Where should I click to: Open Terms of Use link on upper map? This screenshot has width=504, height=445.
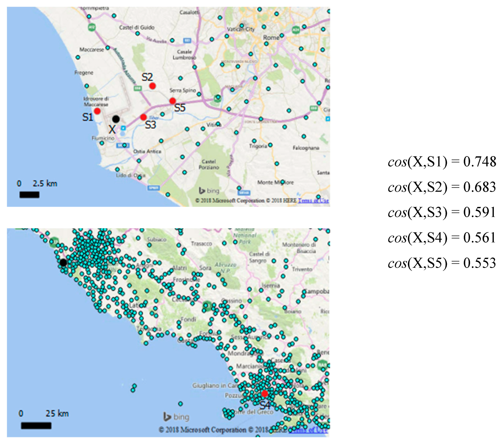point(313,201)
